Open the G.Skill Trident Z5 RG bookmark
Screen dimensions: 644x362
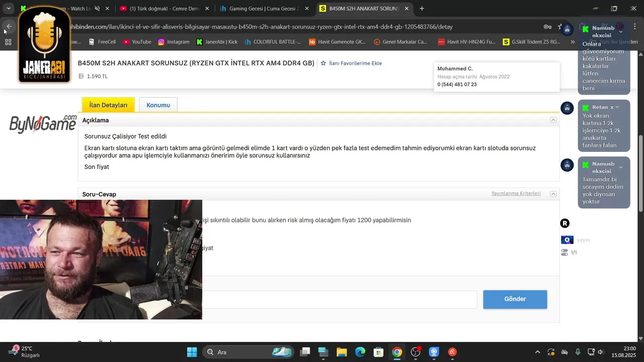click(x=532, y=42)
